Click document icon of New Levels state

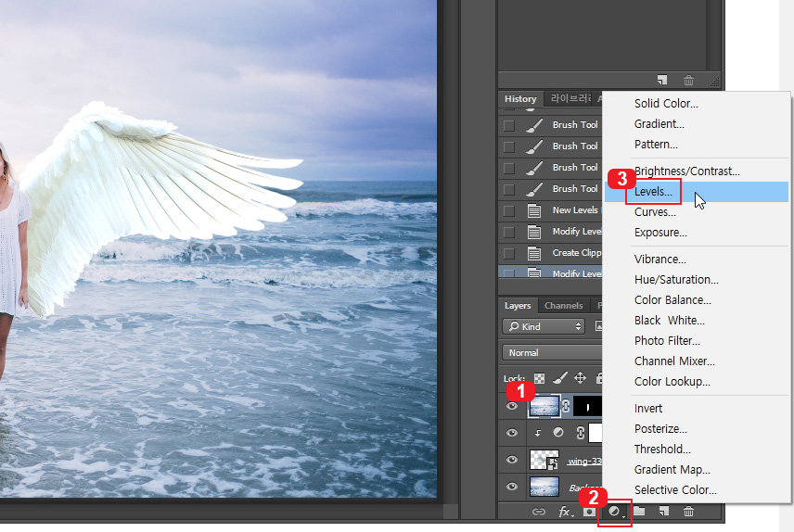click(x=533, y=210)
